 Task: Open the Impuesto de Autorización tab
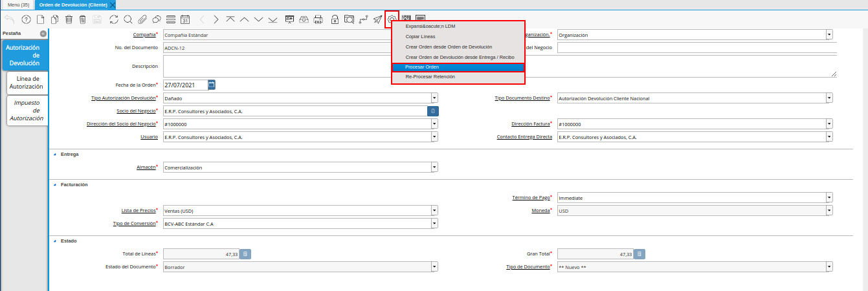27,110
